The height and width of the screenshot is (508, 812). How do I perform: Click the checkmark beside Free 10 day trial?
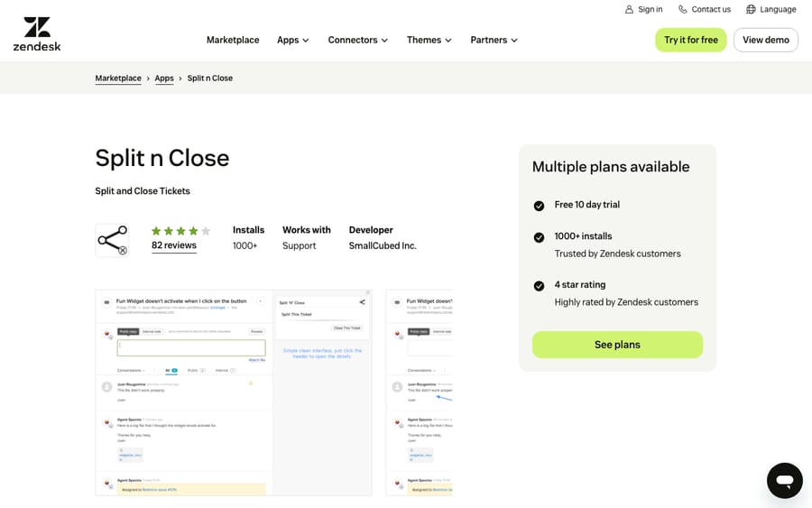[x=539, y=206]
